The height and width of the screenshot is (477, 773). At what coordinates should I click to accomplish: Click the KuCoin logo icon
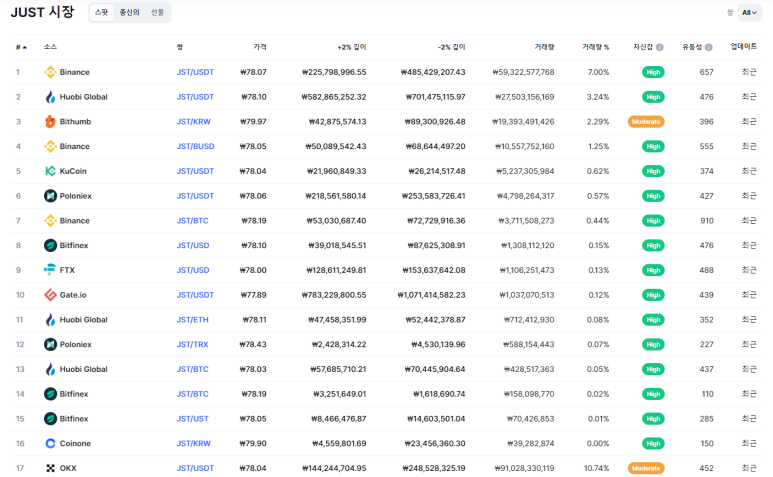[x=50, y=171]
